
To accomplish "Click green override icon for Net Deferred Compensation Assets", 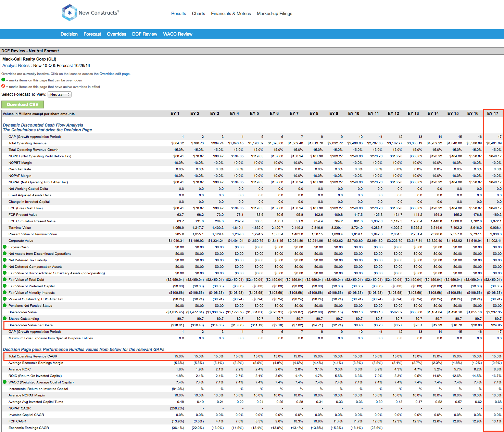I will (x=5, y=266).
